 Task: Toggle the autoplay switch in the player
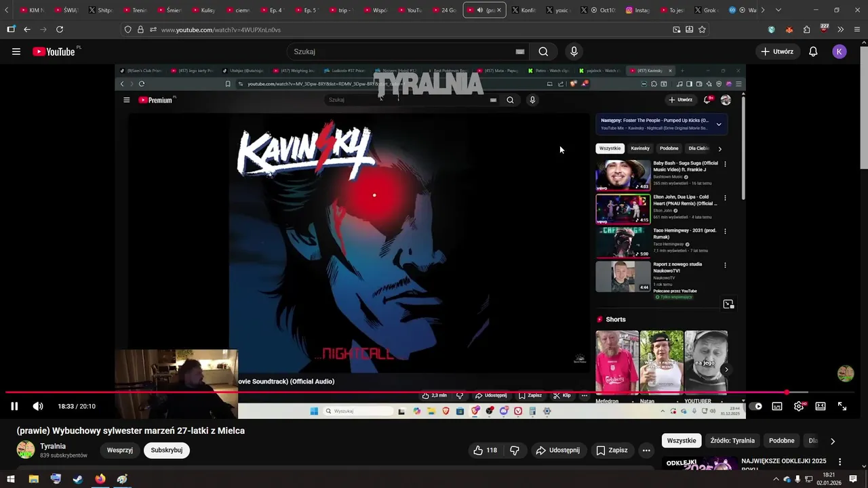pyautogui.click(x=756, y=406)
